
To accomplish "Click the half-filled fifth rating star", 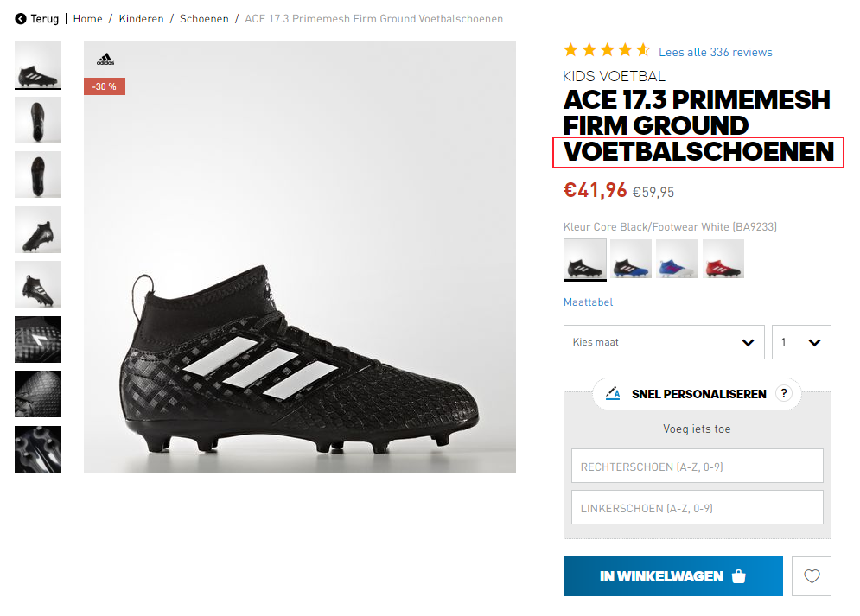I will pyautogui.click(x=643, y=49).
